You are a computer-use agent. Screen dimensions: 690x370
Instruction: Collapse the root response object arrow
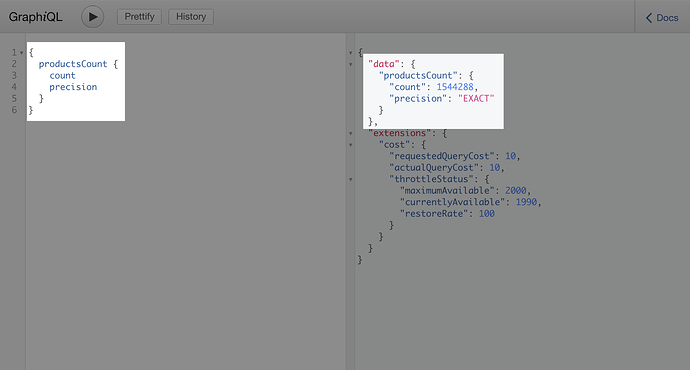(351, 53)
